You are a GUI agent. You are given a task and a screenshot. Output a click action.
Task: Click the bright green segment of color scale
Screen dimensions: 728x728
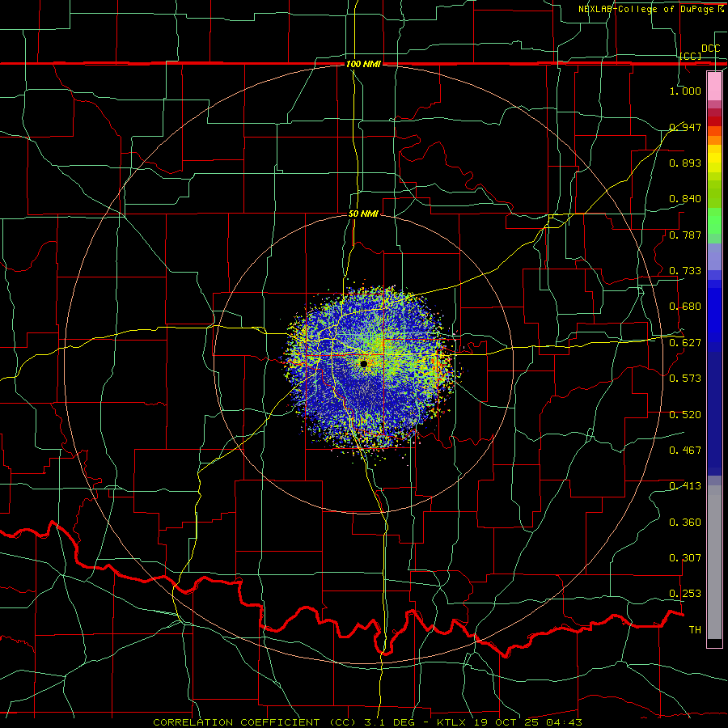tap(714, 221)
